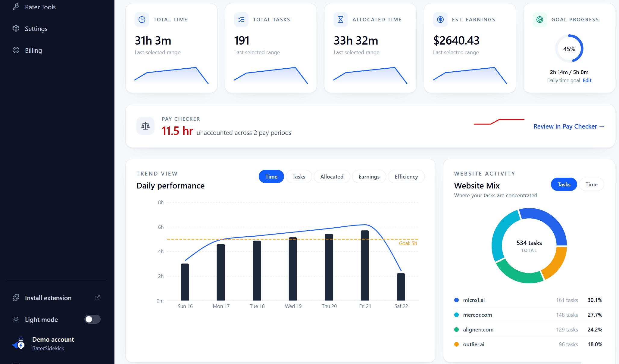
Task: Click the Settings gear icon
Action: pyautogui.click(x=16, y=29)
